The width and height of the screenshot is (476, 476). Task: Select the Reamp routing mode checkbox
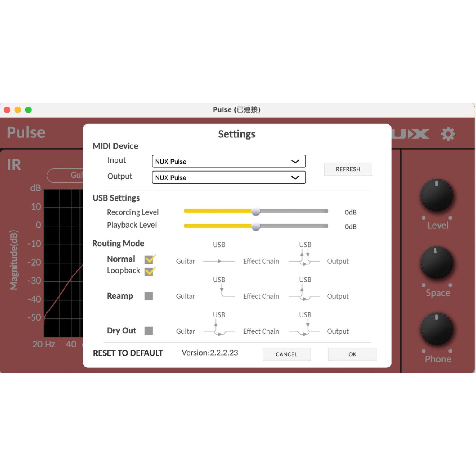coord(149,296)
